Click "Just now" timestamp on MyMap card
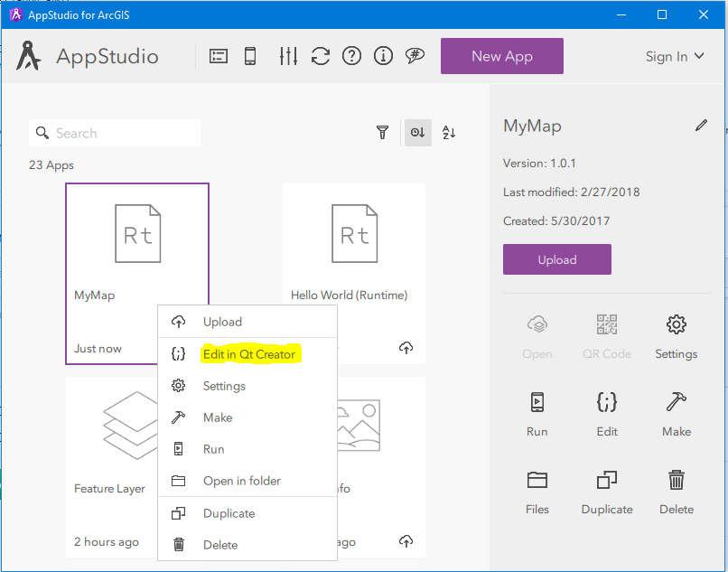The height and width of the screenshot is (572, 728). (x=98, y=349)
